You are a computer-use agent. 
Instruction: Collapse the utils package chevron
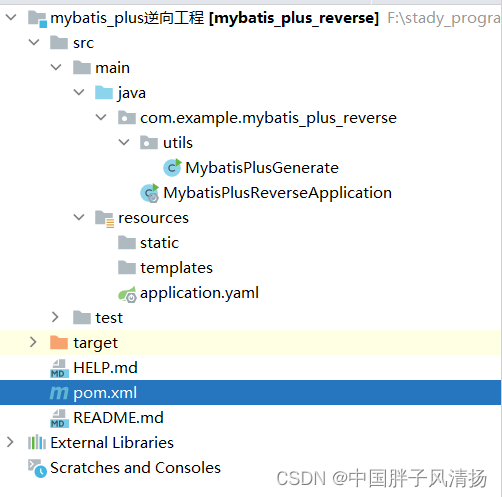pyautogui.click(x=124, y=142)
